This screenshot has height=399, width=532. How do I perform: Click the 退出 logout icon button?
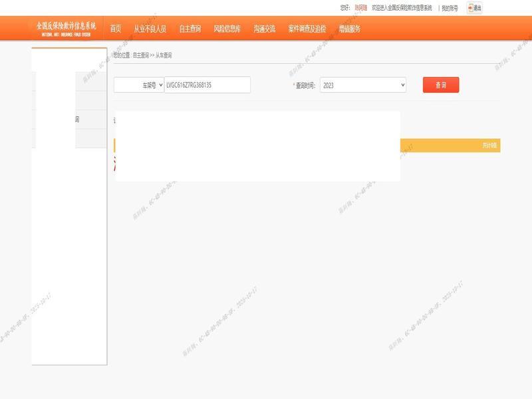click(x=474, y=8)
